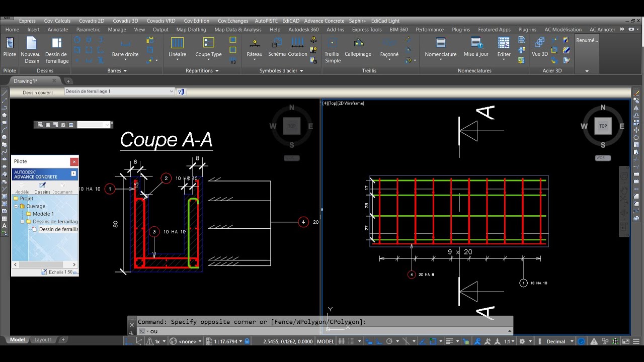Image resolution: width=644 pixels, height=362 pixels.
Task: Toggle grid display in status bar
Action: pyautogui.click(x=342, y=341)
